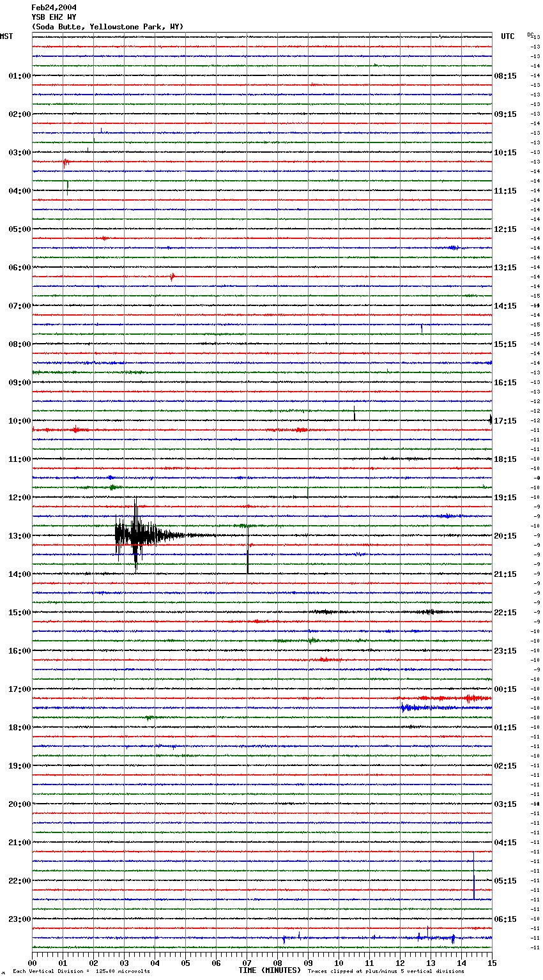Screen dimensions: 543x980
Task: Click minute "05" on the bottom axis
Action: click(185, 963)
